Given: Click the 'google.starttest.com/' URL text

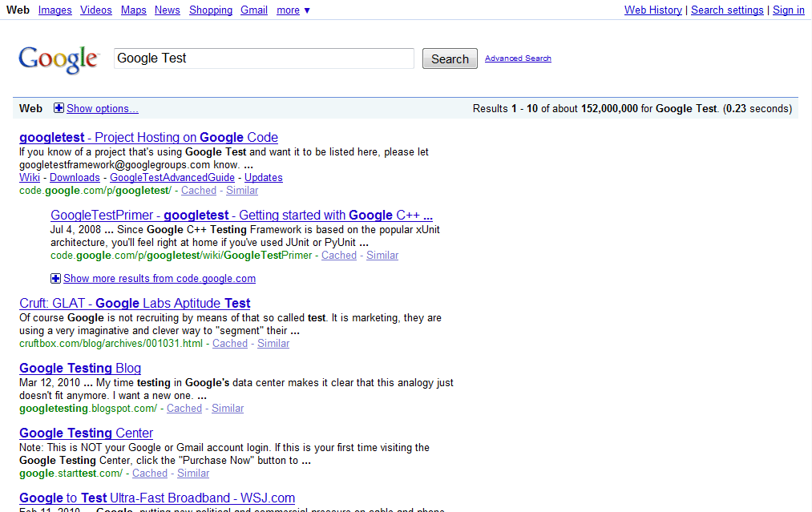Looking at the screenshot, I should pyautogui.click(x=71, y=474).
